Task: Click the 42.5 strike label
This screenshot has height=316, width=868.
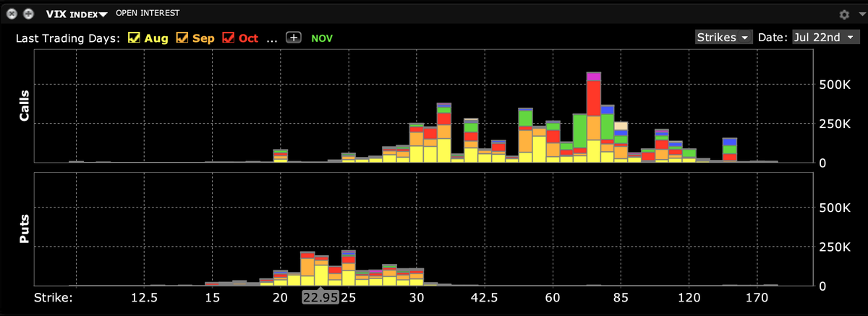Action: pyautogui.click(x=485, y=297)
